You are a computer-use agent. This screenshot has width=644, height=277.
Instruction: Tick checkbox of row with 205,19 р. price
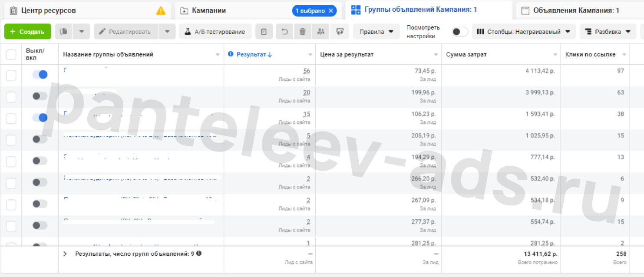tap(11, 140)
